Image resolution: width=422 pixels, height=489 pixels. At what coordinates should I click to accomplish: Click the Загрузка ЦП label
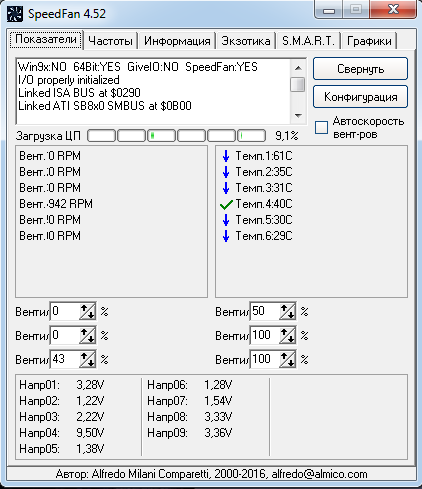[48, 136]
